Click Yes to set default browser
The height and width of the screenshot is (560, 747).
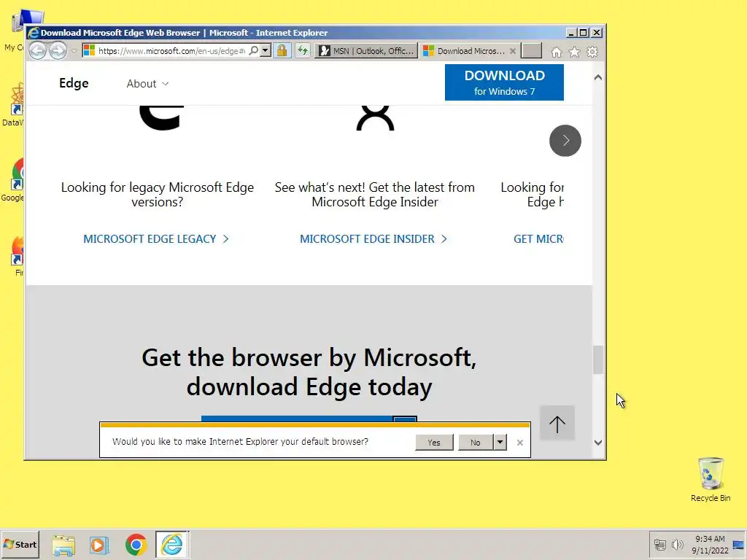434,443
